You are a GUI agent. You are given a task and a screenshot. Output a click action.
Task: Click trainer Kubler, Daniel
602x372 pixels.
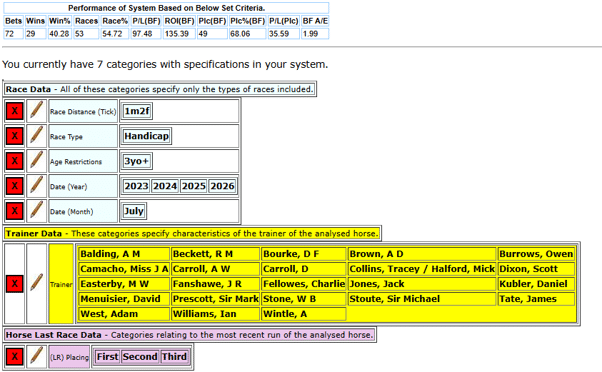tap(536, 284)
